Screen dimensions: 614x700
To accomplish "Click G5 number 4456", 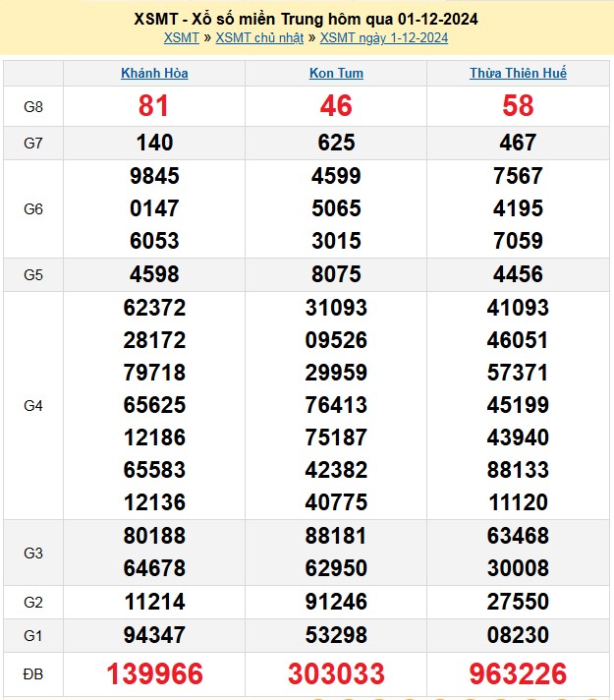I will click(518, 274).
